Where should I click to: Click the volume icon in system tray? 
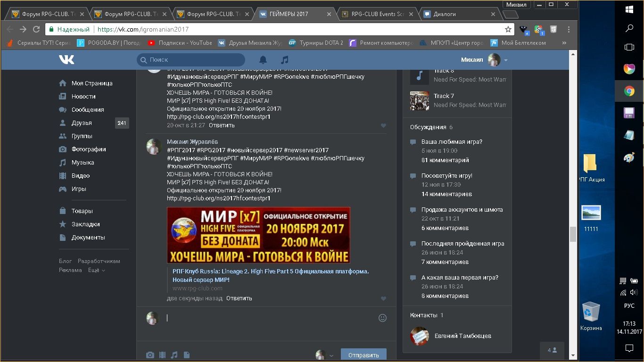[x=634, y=292]
